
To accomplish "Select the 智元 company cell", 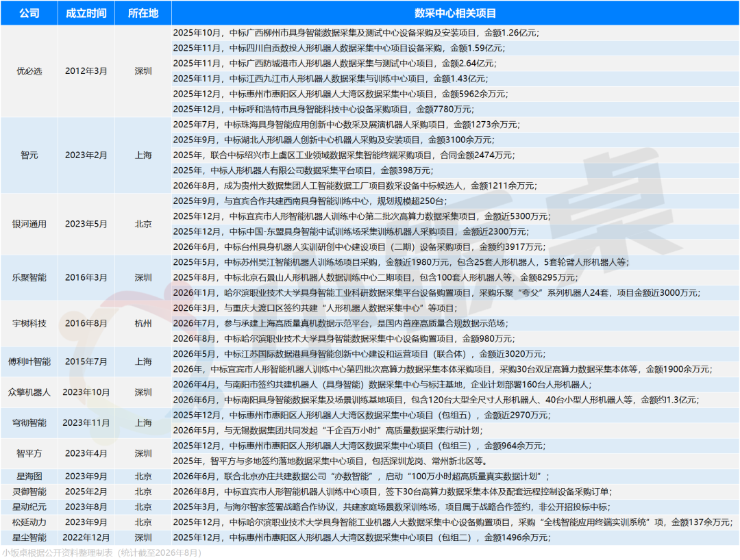I will (x=29, y=155).
